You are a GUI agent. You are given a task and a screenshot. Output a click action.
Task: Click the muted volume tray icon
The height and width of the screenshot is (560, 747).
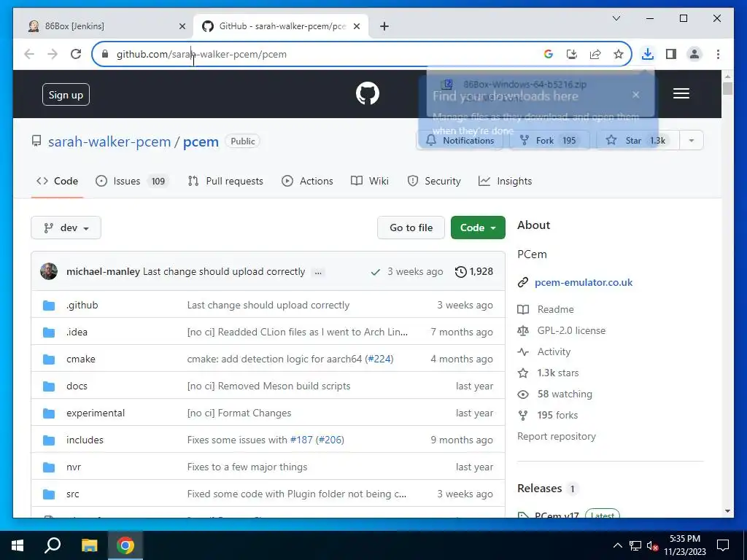[652, 545]
